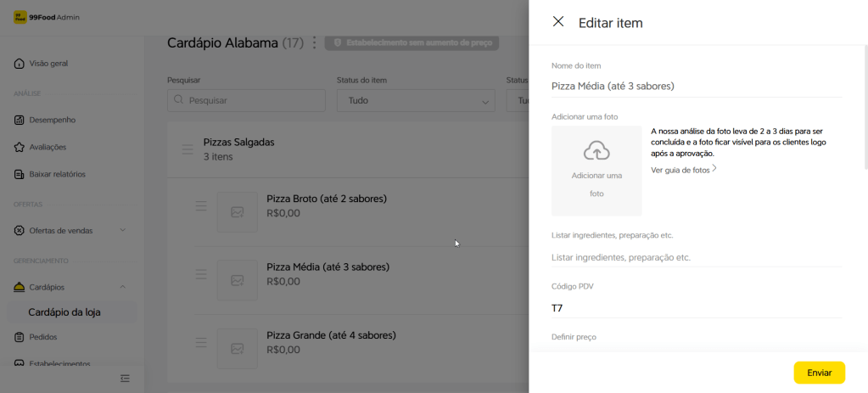The width and height of the screenshot is (868, 393).
Task: Click the upload cloud photo icon
Action: coord(596,152)
